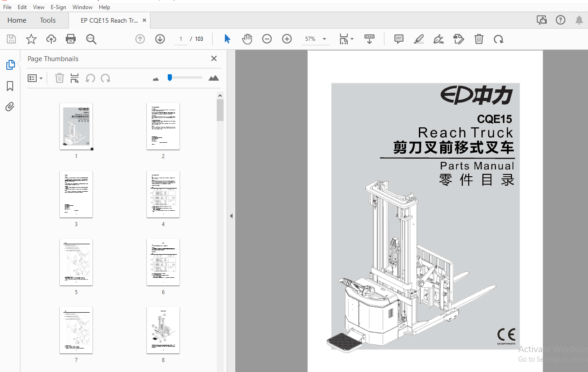Open the sign document pen tool
Image resolution: width=588 pixels, height=372 pixels.
click(x=439, y=39)
